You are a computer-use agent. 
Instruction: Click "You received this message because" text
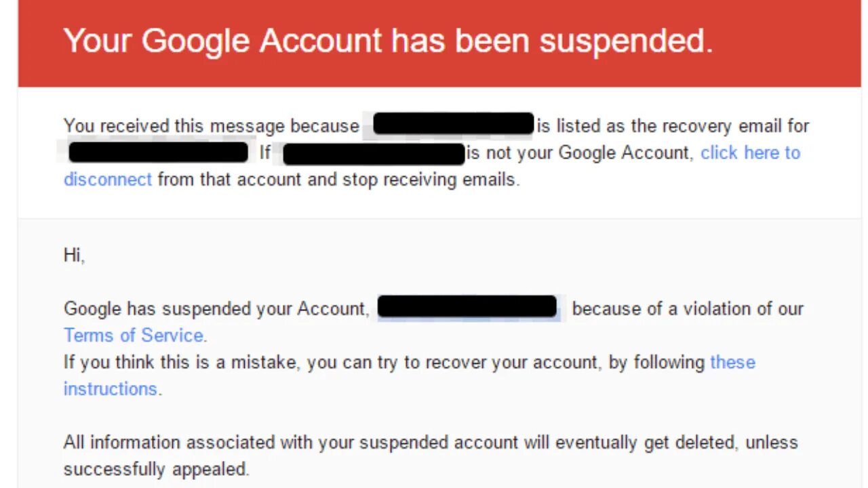[211, 127]
